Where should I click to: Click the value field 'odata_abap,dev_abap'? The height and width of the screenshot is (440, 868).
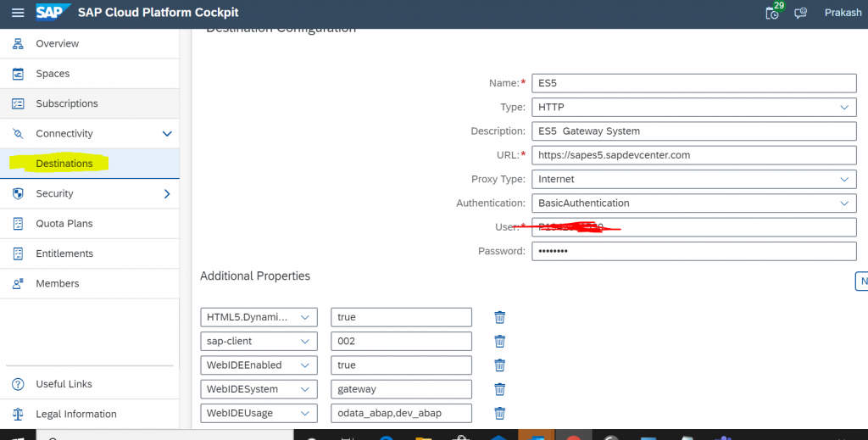tap(401, 413)
